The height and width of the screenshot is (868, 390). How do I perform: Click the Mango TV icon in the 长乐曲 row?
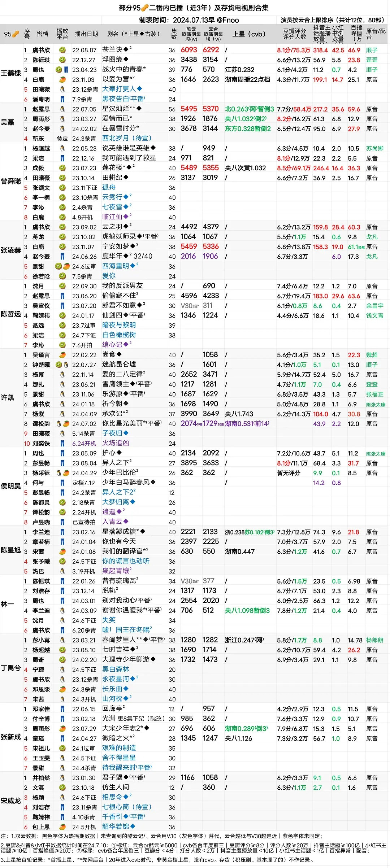pyautogui.click(x=62, y=689)
